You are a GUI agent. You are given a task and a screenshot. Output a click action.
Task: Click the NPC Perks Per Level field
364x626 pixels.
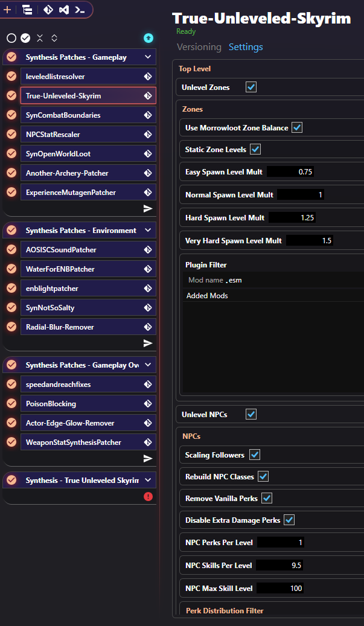tap(281, 542)
